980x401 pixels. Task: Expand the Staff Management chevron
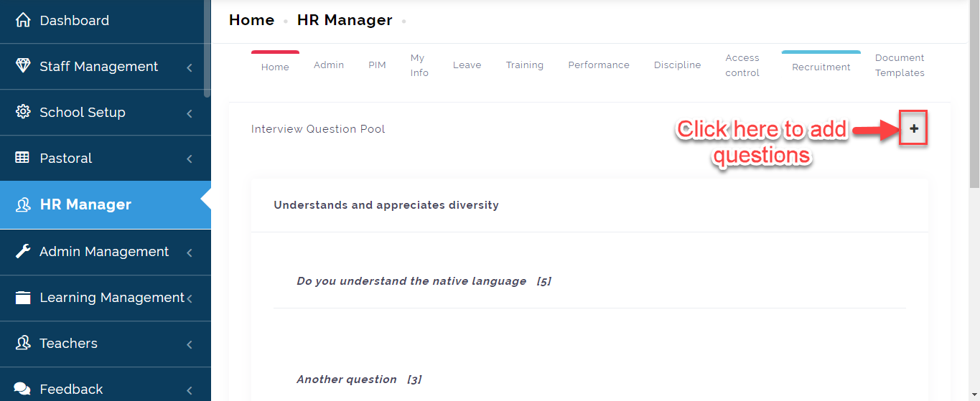190,67
